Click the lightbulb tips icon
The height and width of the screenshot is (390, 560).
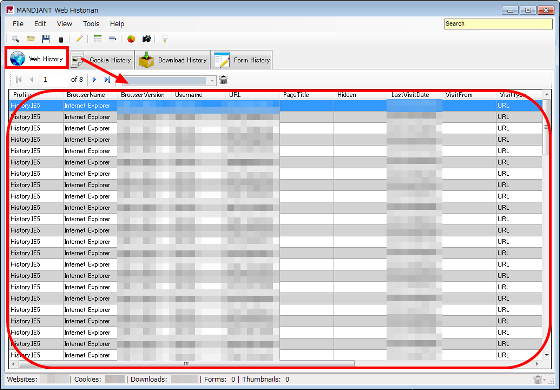[x=165, y=39]
